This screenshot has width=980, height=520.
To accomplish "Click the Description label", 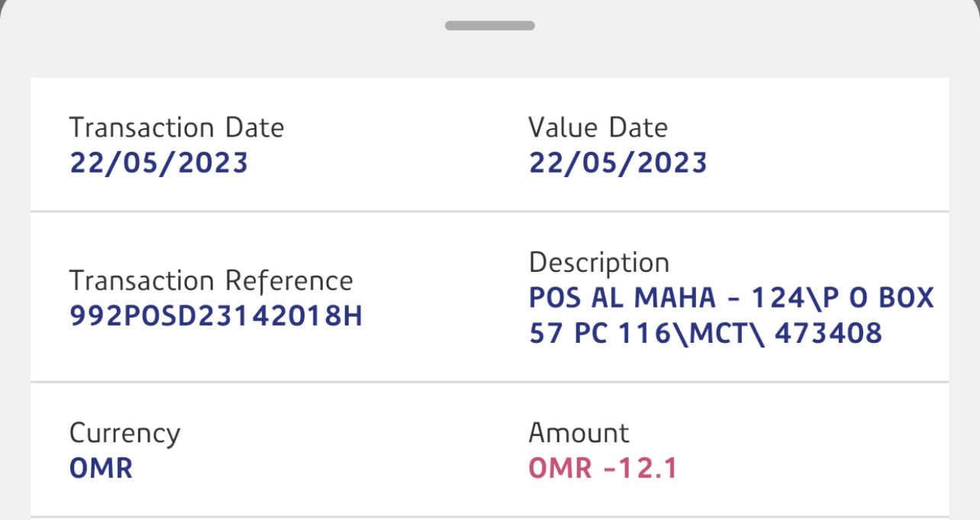I will coord(599,263).
